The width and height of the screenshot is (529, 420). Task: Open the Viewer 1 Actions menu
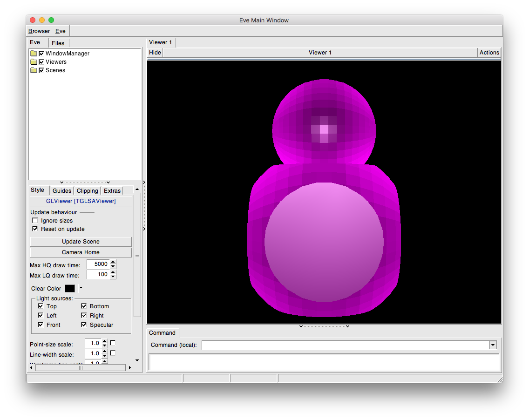[489, 53]
